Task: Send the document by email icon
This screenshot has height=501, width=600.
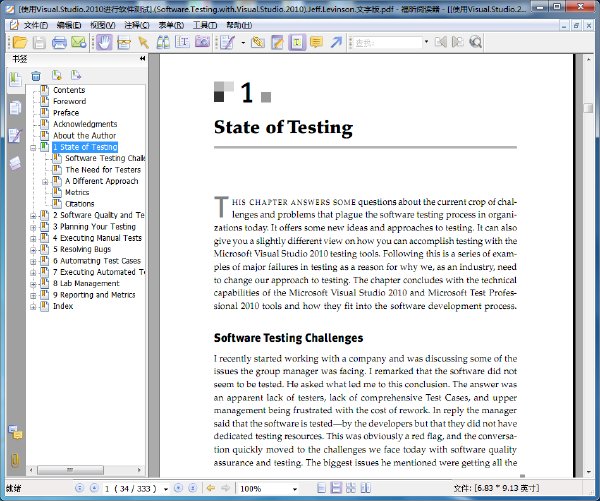Action: pos(79,42)
